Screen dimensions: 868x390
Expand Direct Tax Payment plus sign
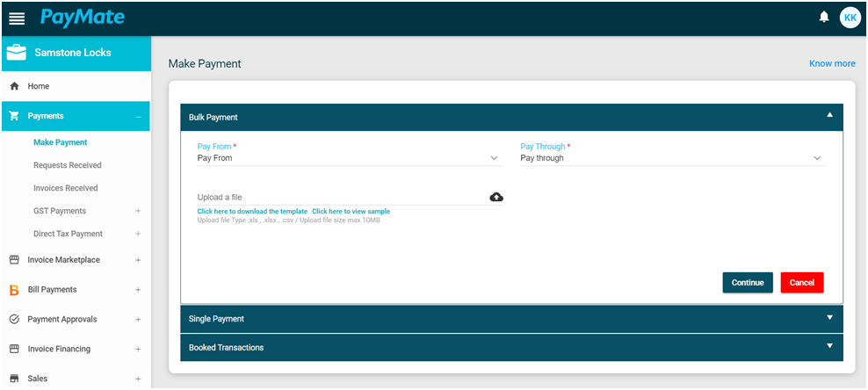point(138,234)
